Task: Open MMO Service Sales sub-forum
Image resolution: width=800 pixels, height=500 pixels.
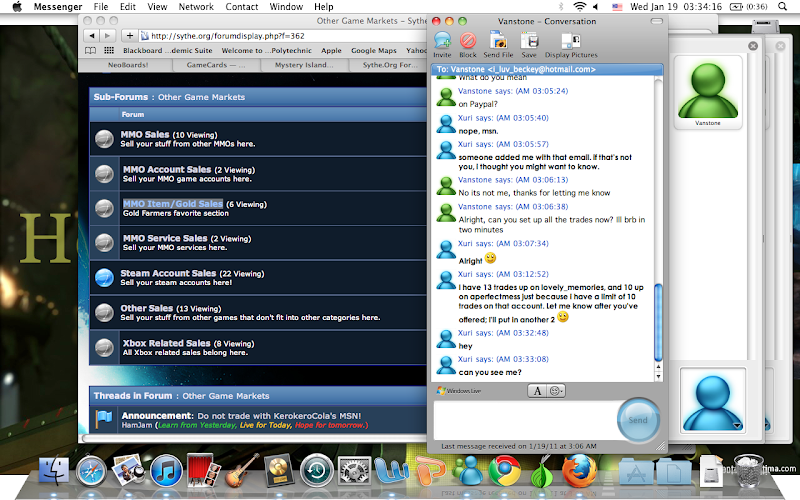Action: pos(165,238)
